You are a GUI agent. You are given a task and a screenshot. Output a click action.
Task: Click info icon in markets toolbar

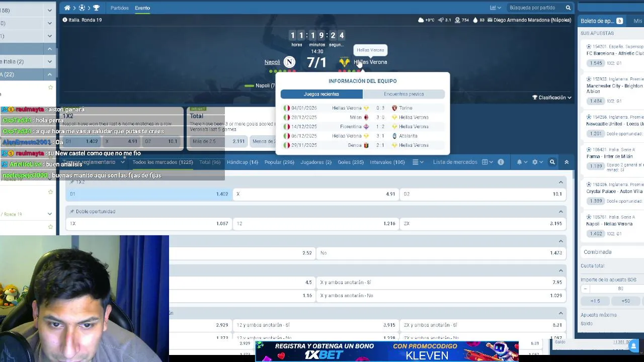(x=501, y=162)
